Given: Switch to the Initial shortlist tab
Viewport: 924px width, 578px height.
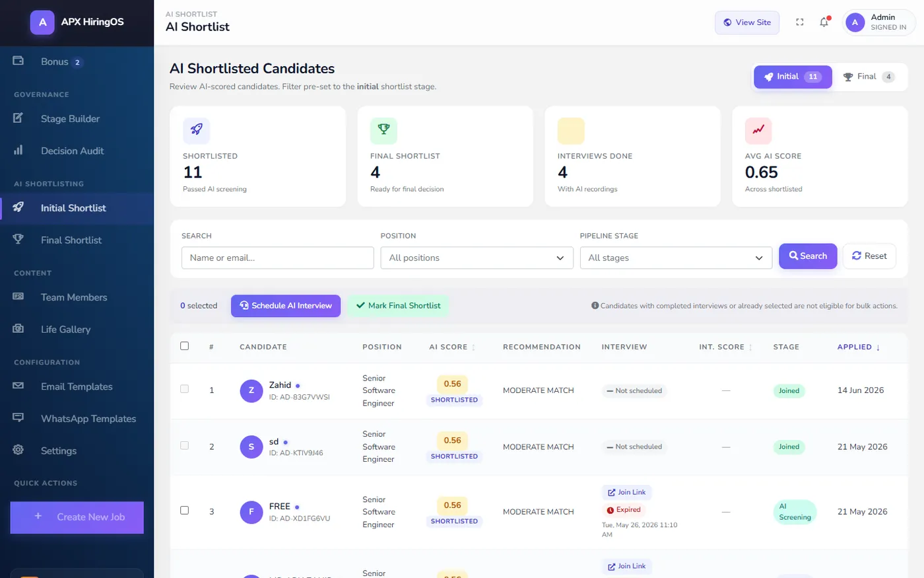Looking at the screenshot, I should point(793,77).
